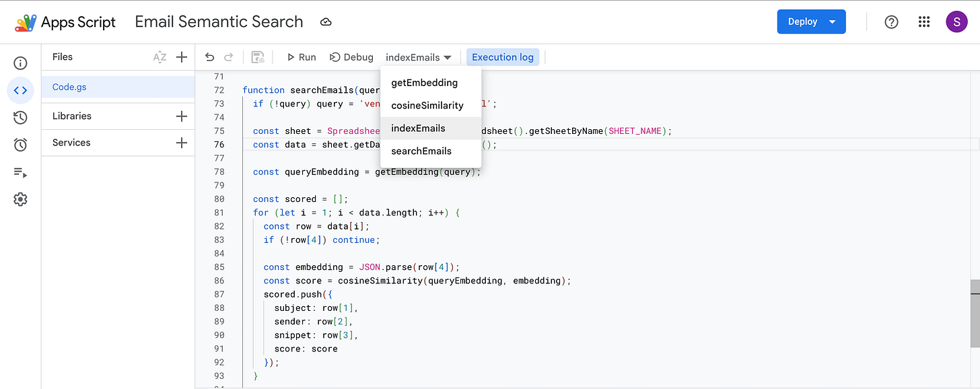Open the Code.gs file
The width and height of the screenshot is (980, 389).
118,87
